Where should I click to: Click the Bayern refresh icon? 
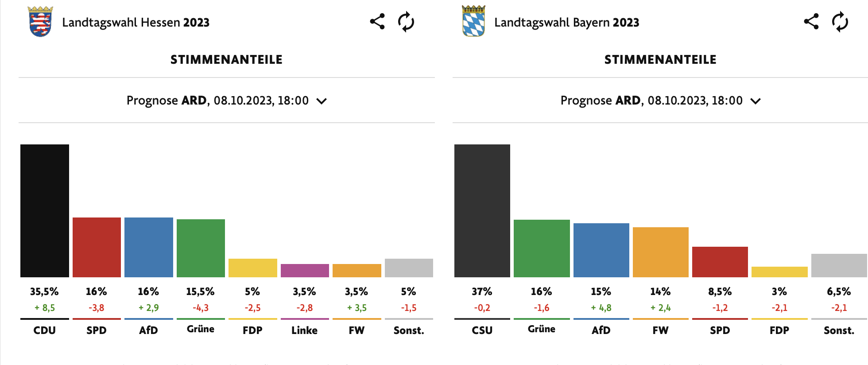pyautogui.click(x=840, y=22)
